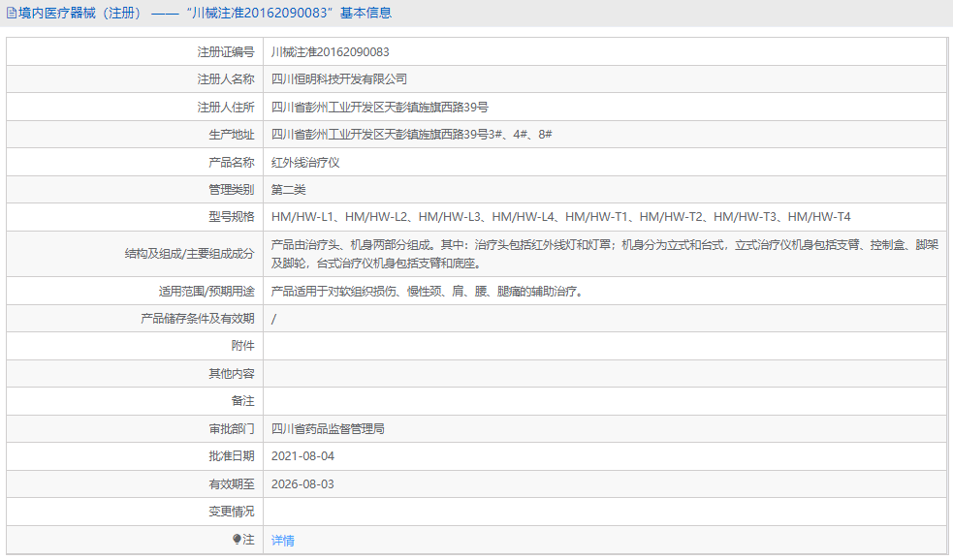This screenshot has width=953, height=560.
Task: Select product name 红外线治疗仪
Action: pyautogui.click(x=305, y=163)
